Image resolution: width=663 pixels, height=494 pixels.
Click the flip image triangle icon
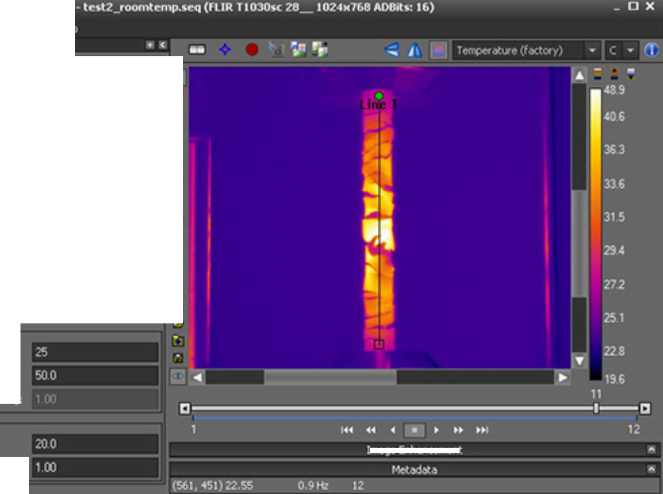[x=414, y=50]
